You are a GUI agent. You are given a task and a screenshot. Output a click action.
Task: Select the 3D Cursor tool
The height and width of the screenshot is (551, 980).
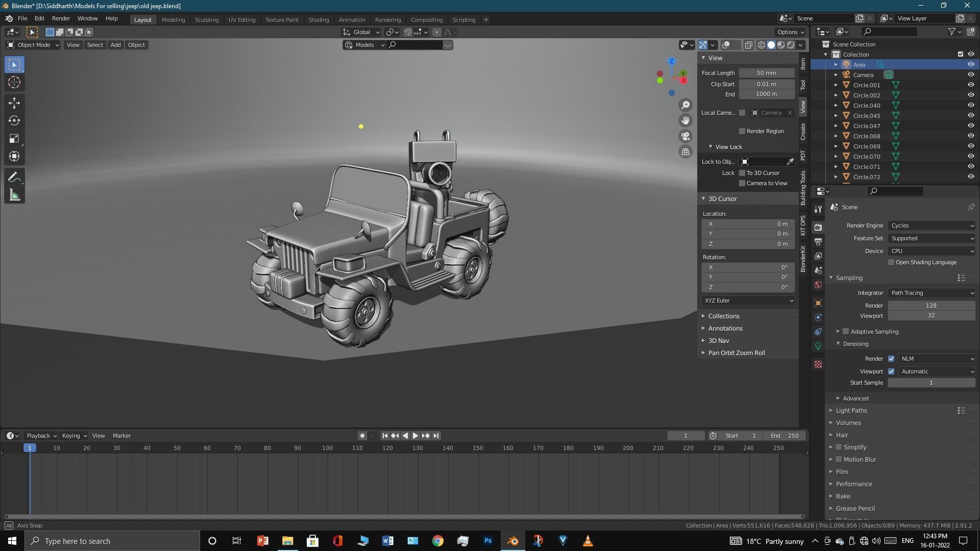pyautogui.click(x=14, y=83)
